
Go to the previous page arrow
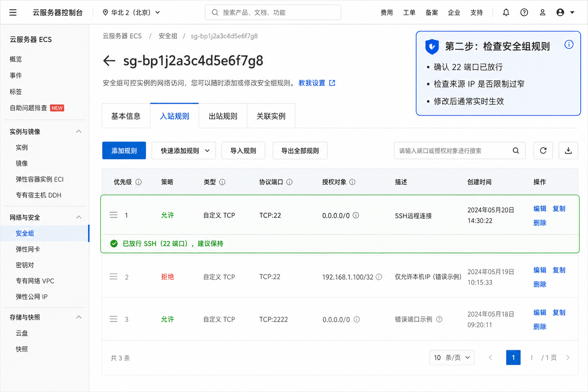coord(490,358)
